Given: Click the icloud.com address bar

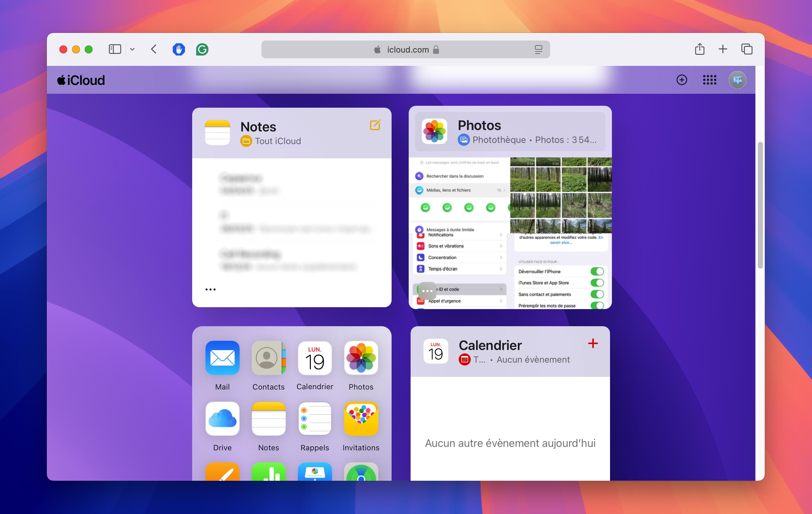Looking at the screenshot, I should (406, 50).
